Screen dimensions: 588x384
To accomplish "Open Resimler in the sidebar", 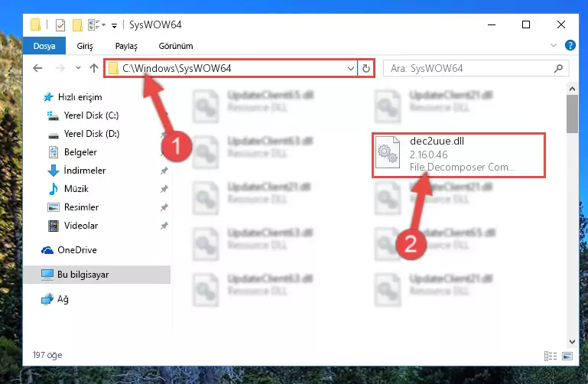I will pyautogui.click(x=81, y=207).
